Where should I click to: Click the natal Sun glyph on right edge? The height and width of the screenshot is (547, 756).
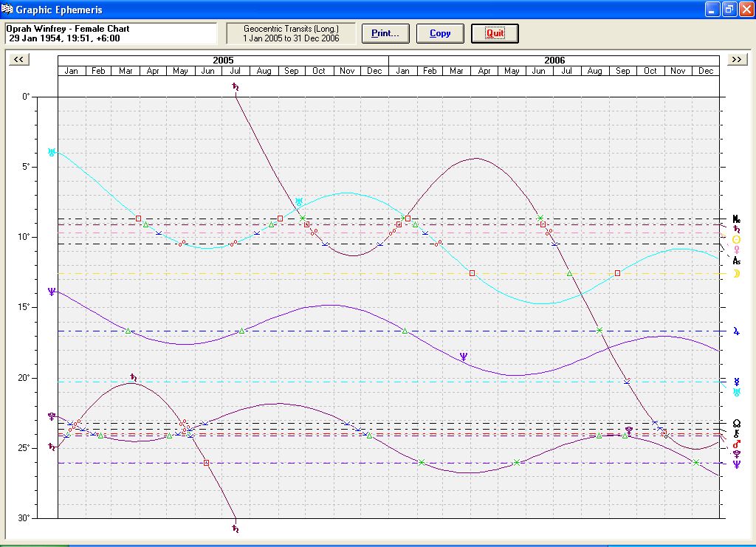click(x=736, y=240)
